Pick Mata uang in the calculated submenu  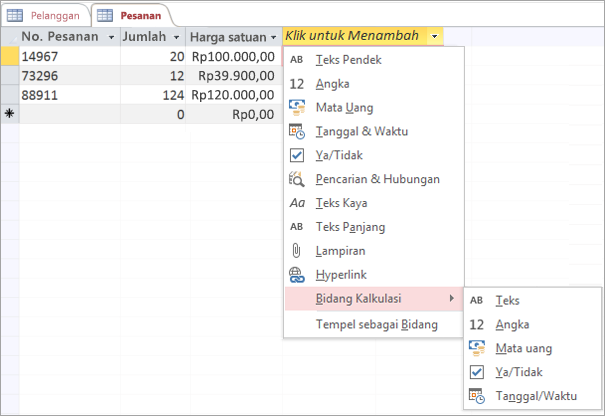(532, 348)
